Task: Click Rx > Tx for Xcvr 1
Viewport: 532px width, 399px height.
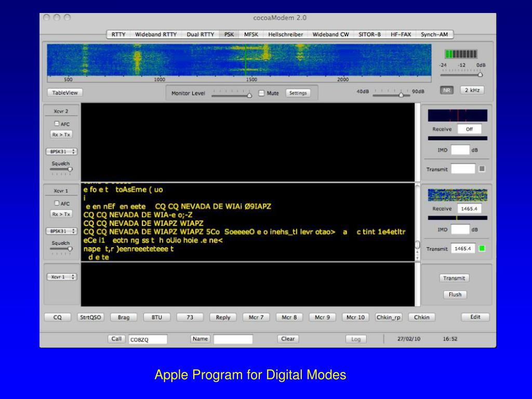Action: (61, 214)
